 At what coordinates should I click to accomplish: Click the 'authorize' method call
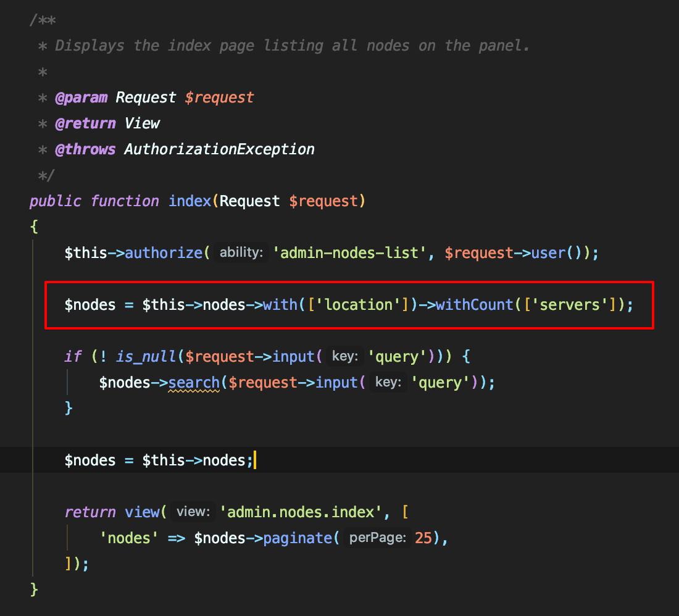tap(164, 253)
